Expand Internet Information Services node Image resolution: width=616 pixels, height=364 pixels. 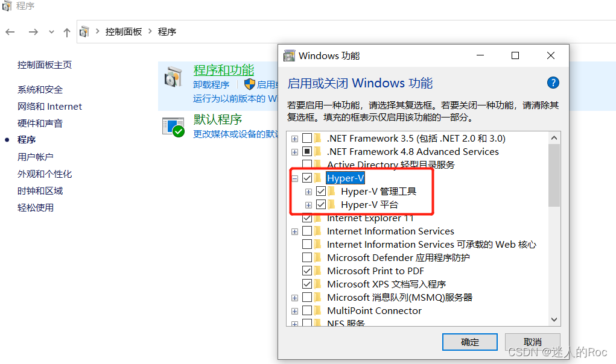294,231
